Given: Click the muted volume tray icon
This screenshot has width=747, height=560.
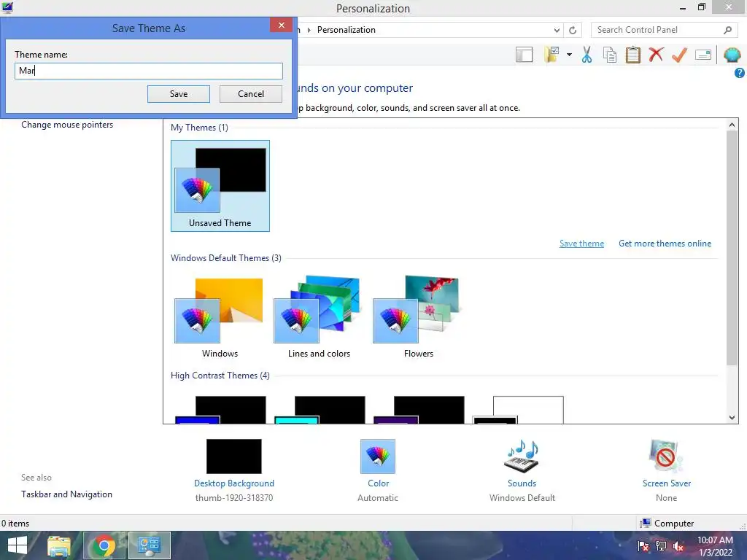Looking at the screenshot, I should 678,546.
